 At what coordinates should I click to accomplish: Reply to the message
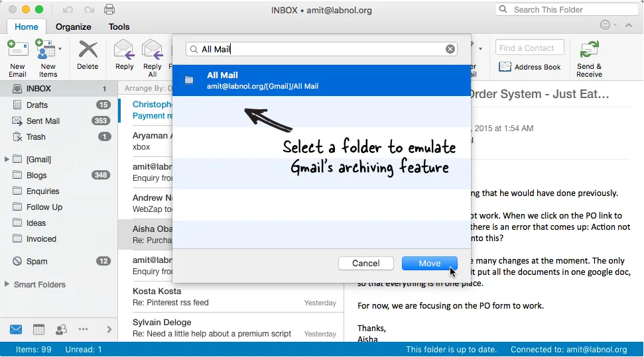124,56
